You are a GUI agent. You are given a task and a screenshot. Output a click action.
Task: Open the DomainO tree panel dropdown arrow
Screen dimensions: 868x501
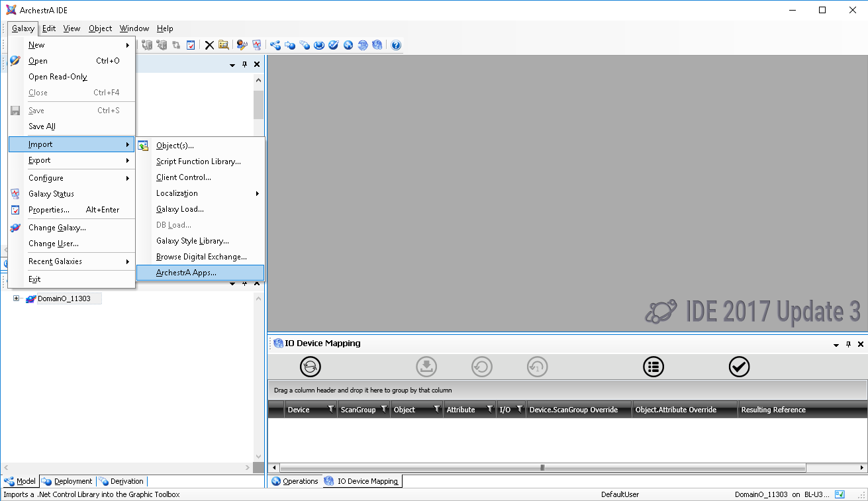(x=232, y=285)
